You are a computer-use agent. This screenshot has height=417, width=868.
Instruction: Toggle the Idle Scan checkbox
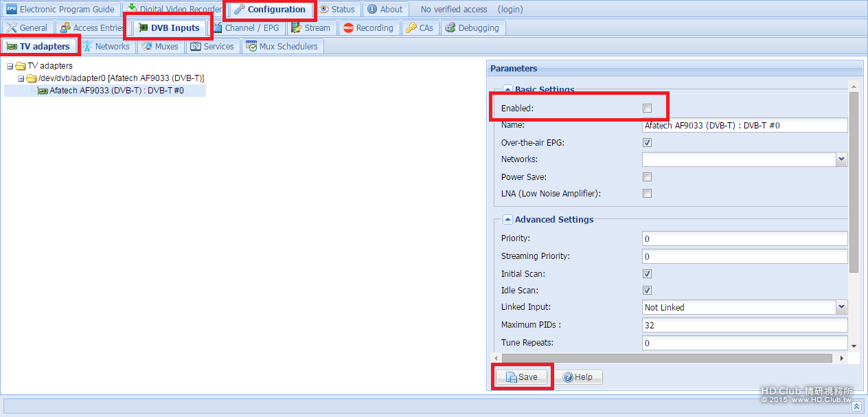point(647,291)
